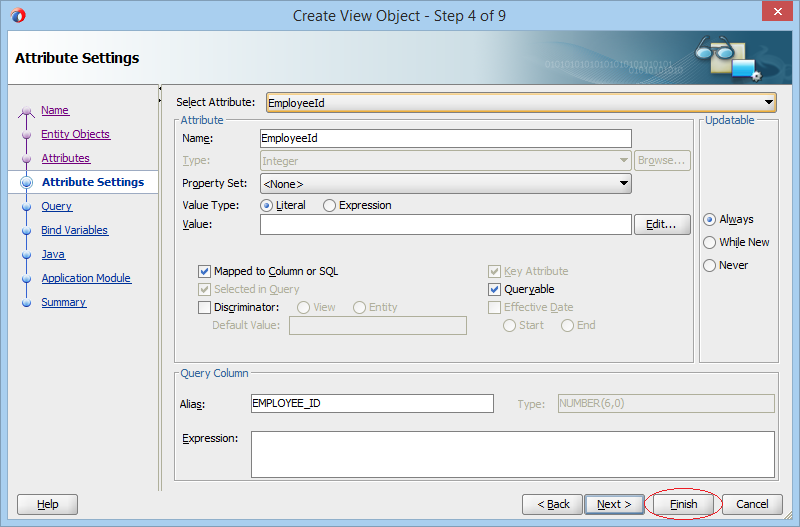
Task: Click the Attributes step bullet icon
Action: (27, 159)
